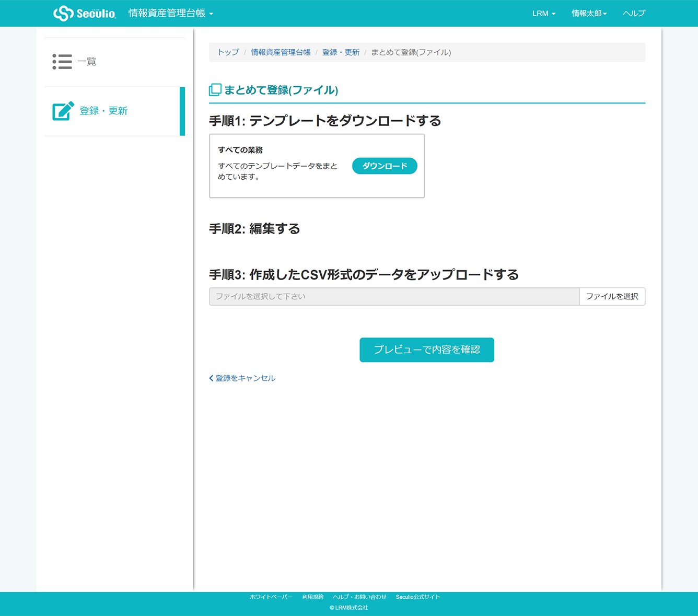Click the edit pencil icon in sidebar

[x=63, y=111]
